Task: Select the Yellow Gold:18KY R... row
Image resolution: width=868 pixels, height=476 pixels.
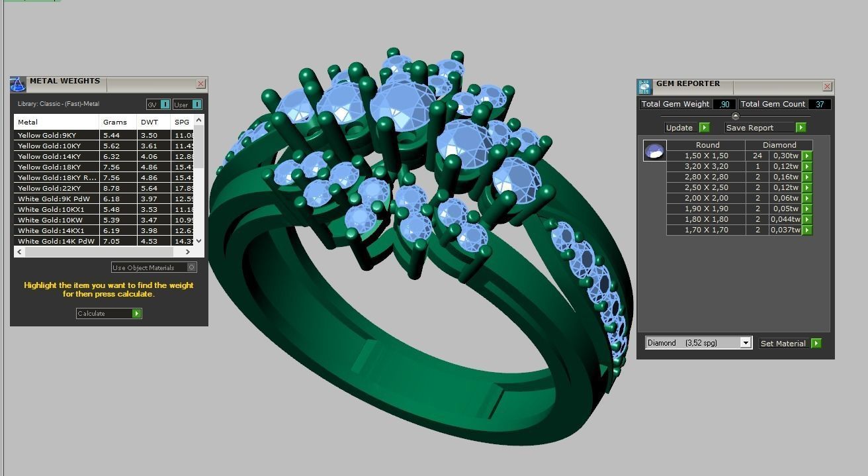Action: 105,177
